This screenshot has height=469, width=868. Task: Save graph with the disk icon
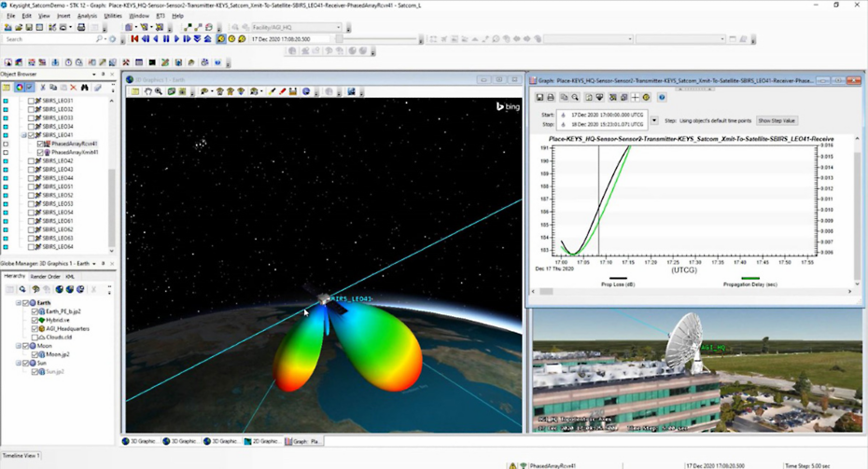pos(539,97)
